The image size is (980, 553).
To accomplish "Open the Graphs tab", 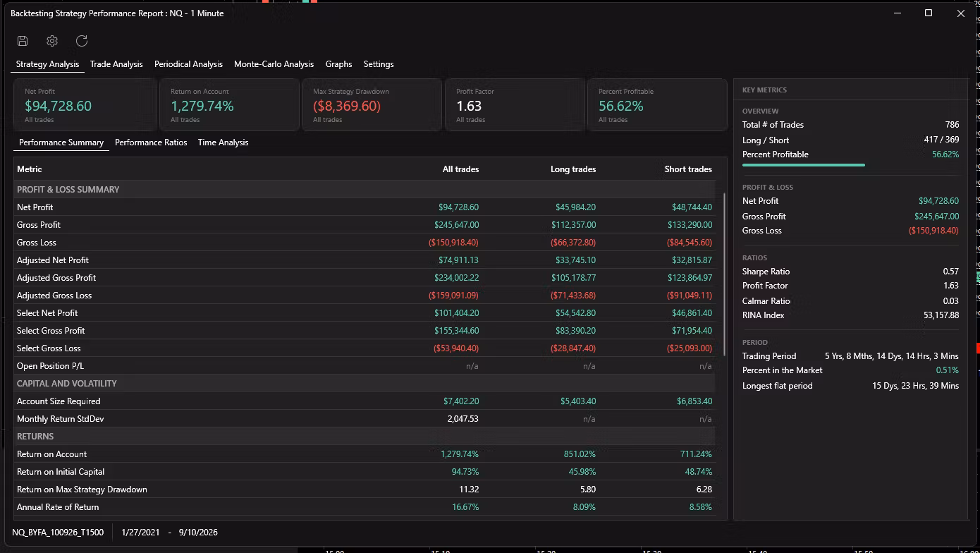I will pos(338,64).
